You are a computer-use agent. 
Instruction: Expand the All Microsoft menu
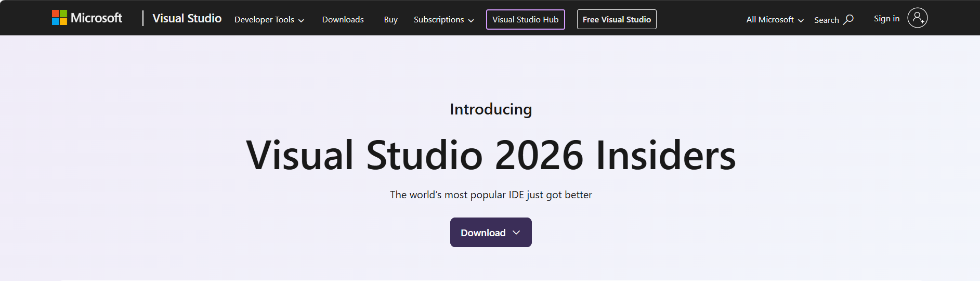[x=775, y=19]
